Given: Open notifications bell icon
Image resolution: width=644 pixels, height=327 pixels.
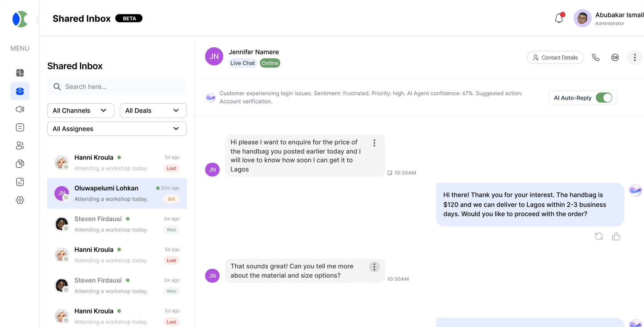Looking at the screenshot, I should pos(559,18).
